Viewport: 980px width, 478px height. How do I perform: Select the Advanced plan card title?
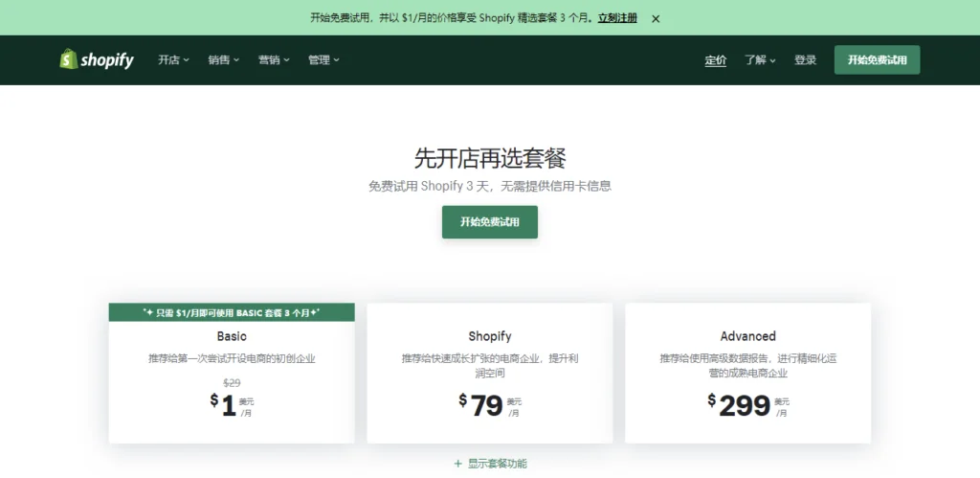[x=748, y=336]
